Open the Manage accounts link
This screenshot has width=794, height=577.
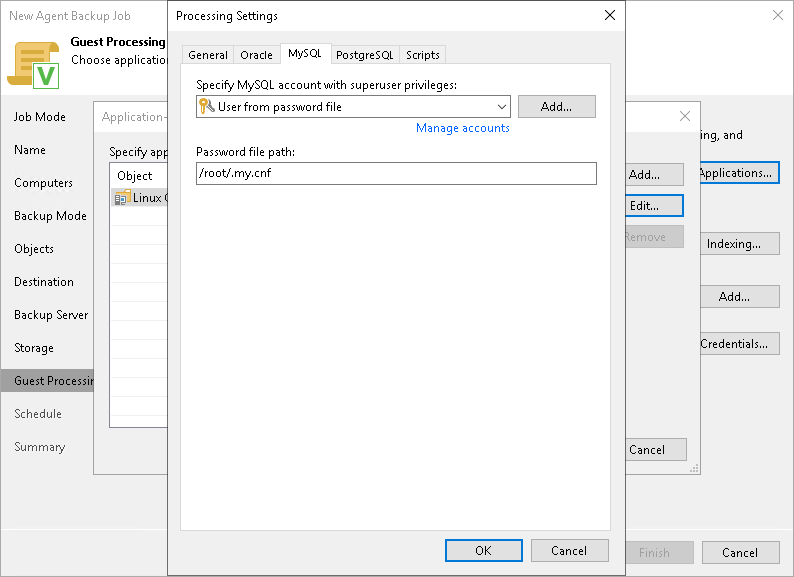[x=462, y=128]
